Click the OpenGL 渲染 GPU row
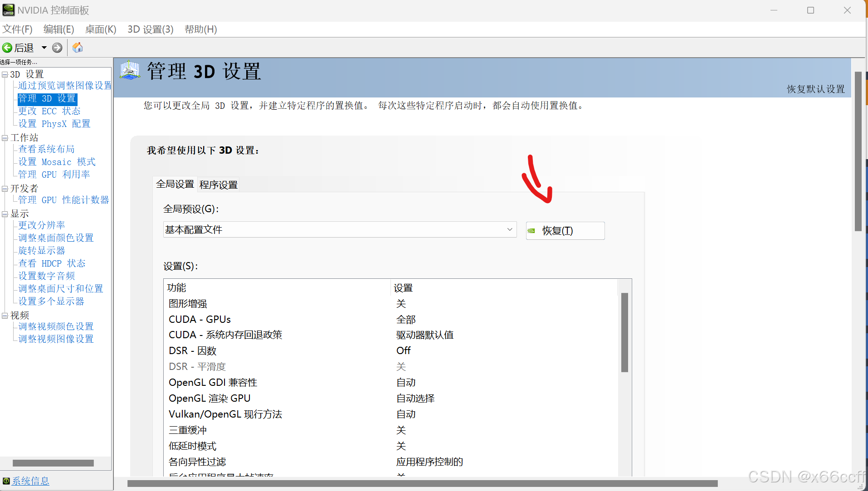868x491 pixels. (x=391, y=399)
